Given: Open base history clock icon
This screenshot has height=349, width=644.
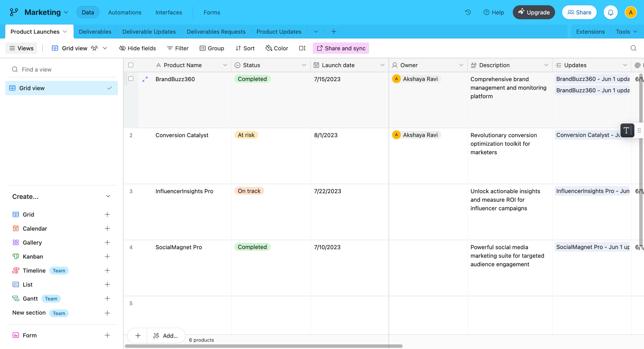Looking at the screenshot, I should tap(468, 12).
